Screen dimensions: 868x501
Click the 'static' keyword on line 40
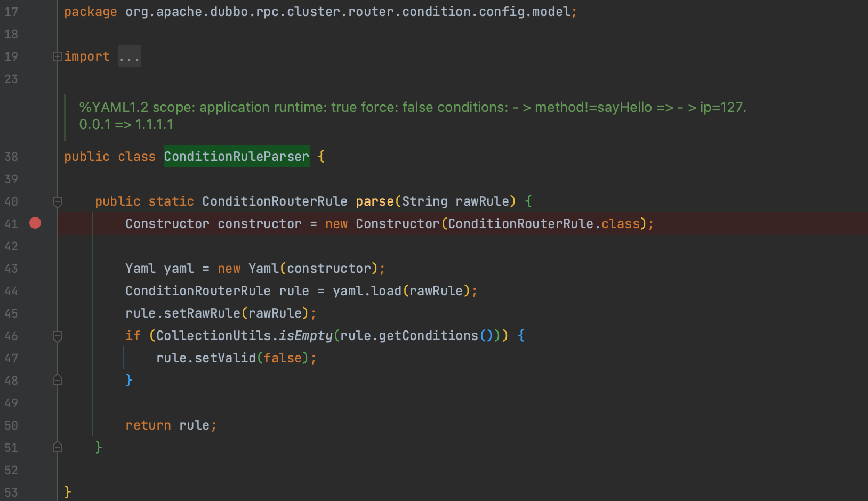pos(171,201)
